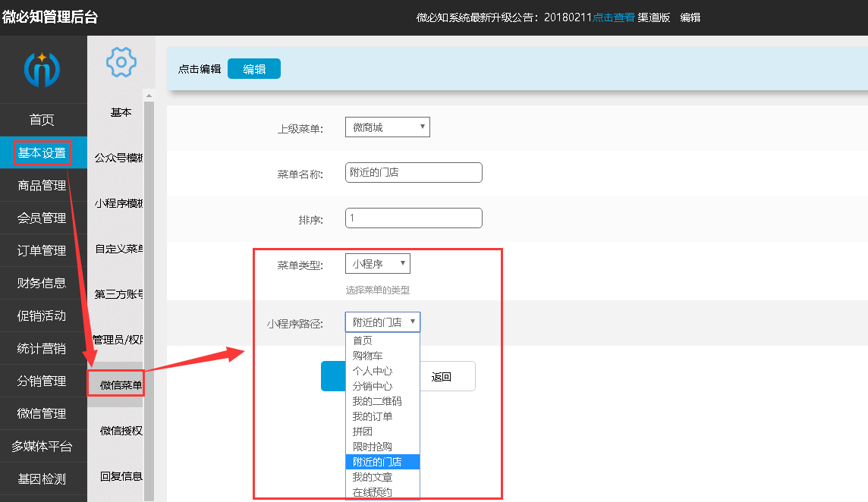868x502 pixels.
Task: Select 订单管理 in the sidebar
Action: pyautogui.click(x=43, y=250)
